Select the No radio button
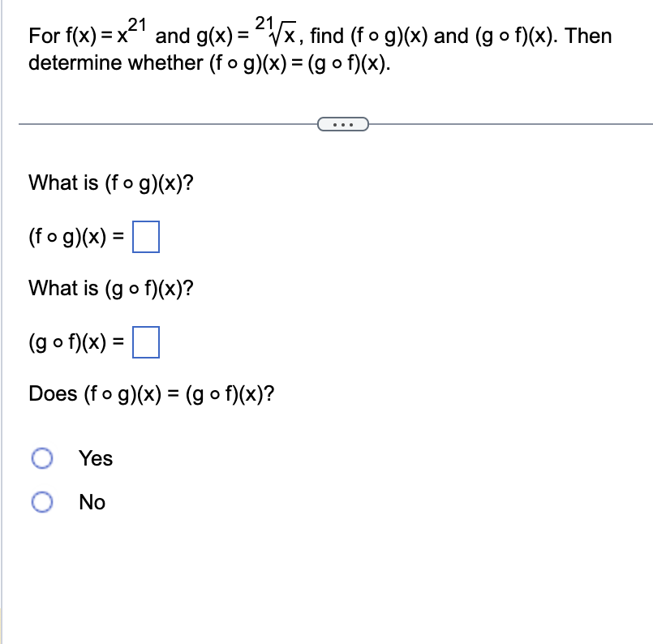Image resolution: width=653 pixels, height=644 pixels. point(42,502)
